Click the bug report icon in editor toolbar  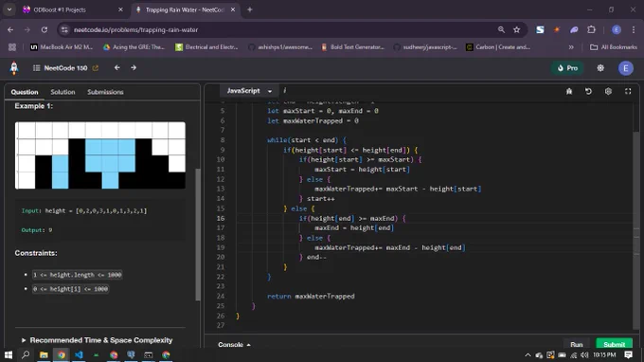click(x=569, y=91)
